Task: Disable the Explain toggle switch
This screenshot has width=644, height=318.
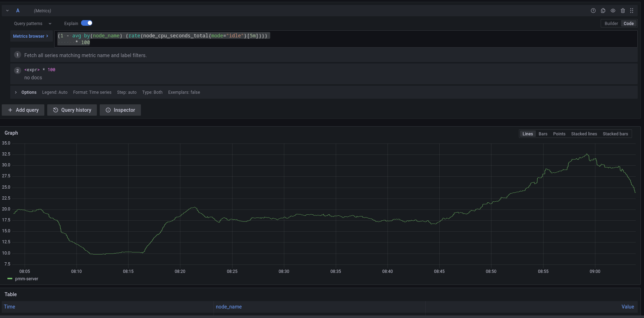Action: (x=87, y=23)
